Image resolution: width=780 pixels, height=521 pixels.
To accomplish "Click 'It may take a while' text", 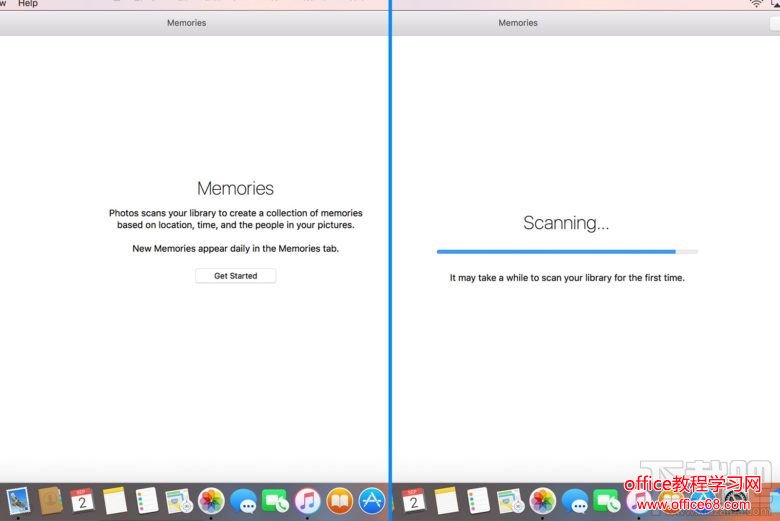I will [x=567, y=278].
